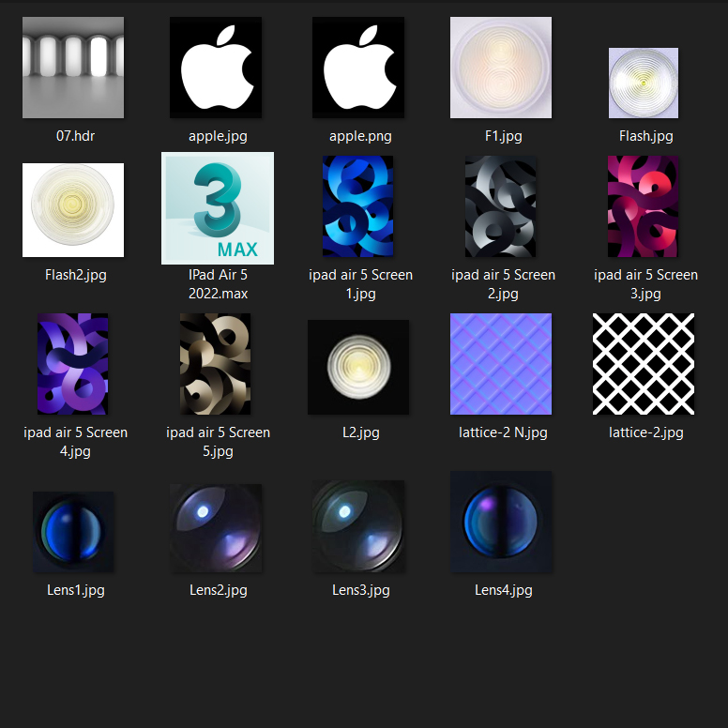Click the name ipad air 5 Screen 5.jpg
The image size is (728, 728).
pos(218,442)
